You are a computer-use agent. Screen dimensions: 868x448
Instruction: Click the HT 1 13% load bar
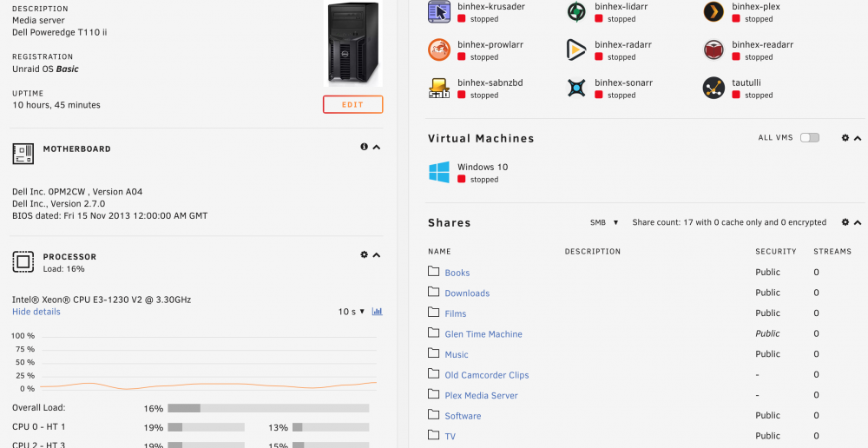click(x=331, y=427)
